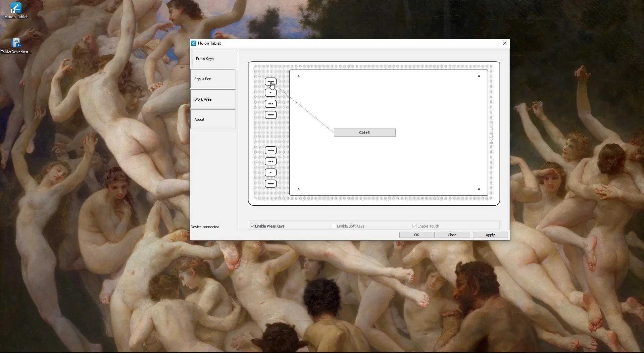
Task: Apply the tablet settings
Action: [490, 235]
